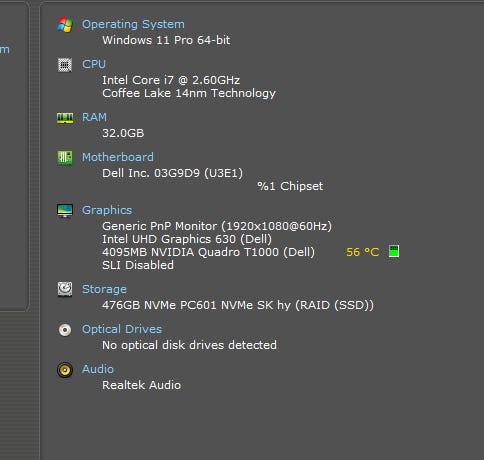Click the Audio speaker icon
484x460 pixels.
65,370
